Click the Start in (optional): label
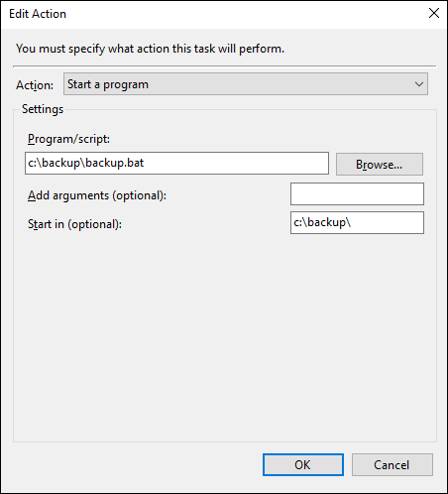 point(74,224)
